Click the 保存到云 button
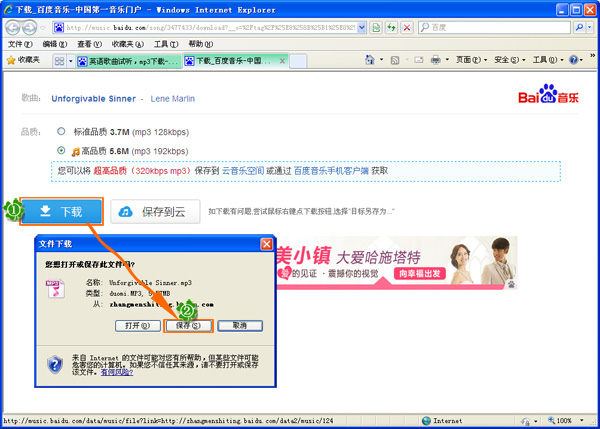The image size is (600, 429). pos(155,211)
